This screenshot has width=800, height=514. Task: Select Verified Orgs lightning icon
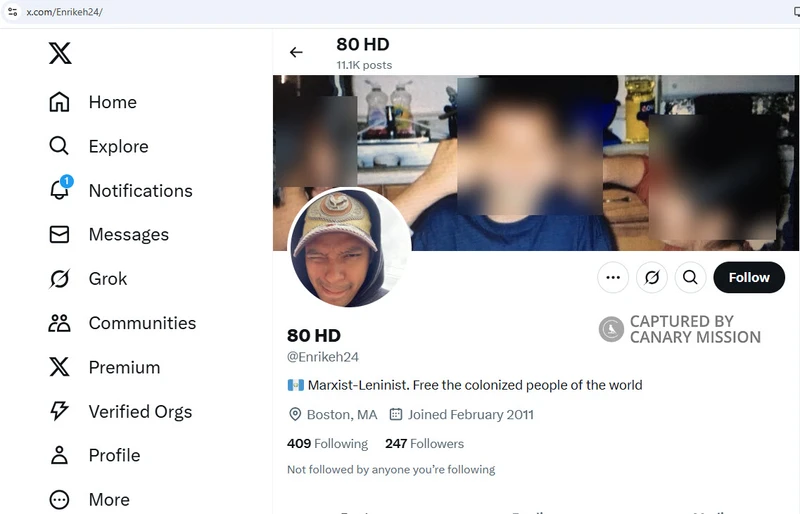tap(60, 411)
